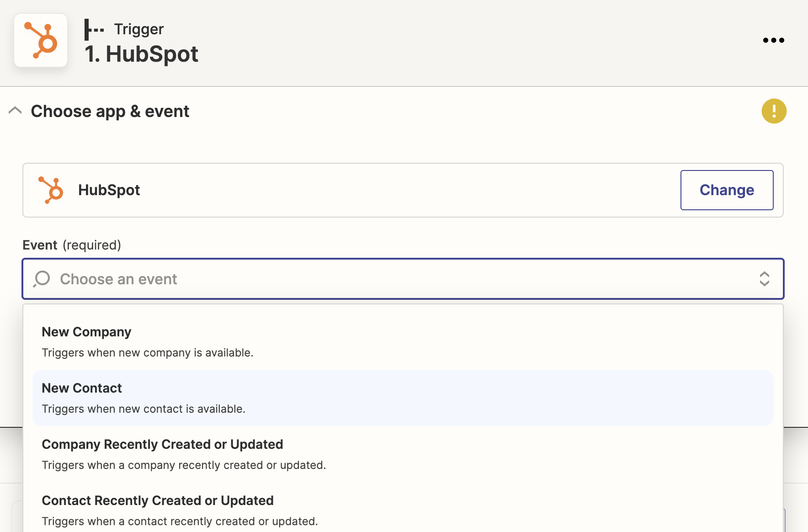Click the HubSpot app name text
The image size is (808, 532).
(x=109, y=190)
